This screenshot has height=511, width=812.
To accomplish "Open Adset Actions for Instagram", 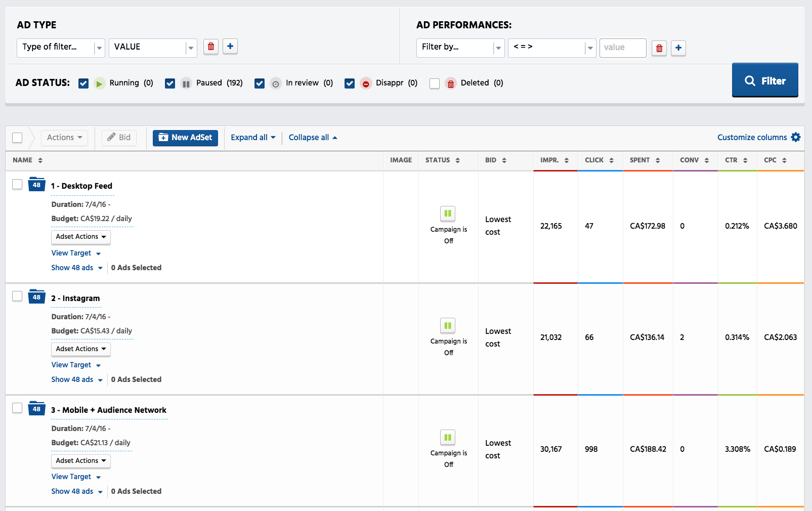I will pyautogui.click(x=81, y=349).
